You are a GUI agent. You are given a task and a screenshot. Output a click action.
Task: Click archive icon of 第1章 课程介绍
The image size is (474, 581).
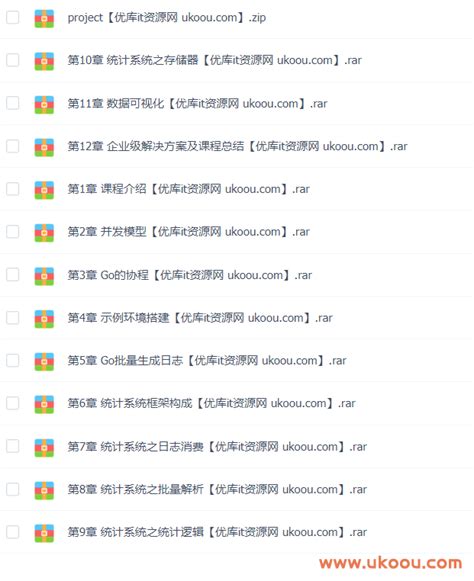[44, 190]
